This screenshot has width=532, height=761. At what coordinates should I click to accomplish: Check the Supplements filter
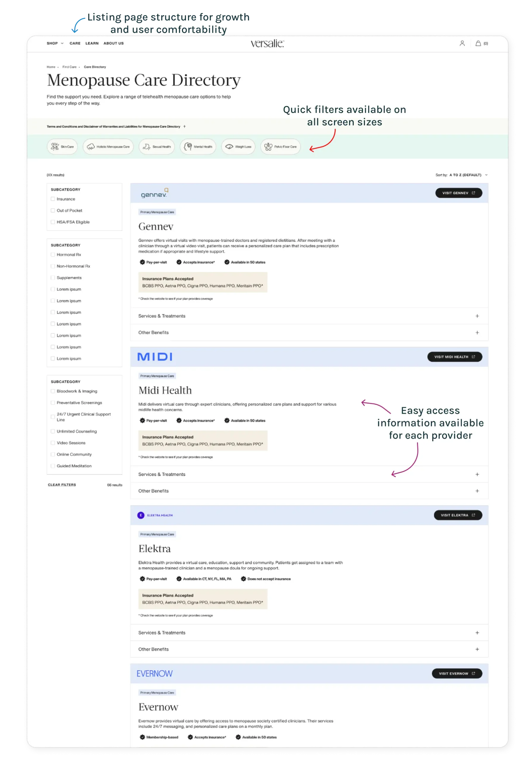[x=53, y=278]
